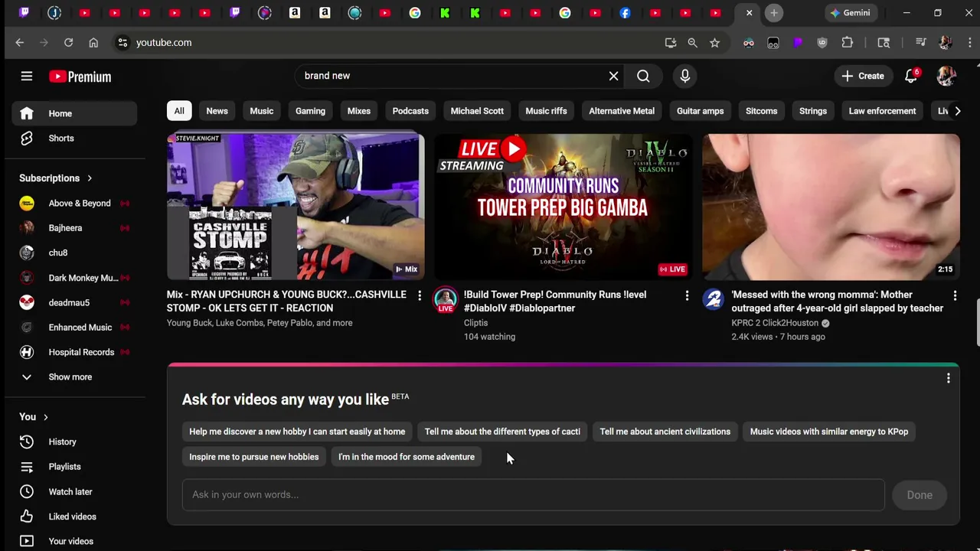Go to Home in the sidebar
980x551 pixels.
[74, 113]
